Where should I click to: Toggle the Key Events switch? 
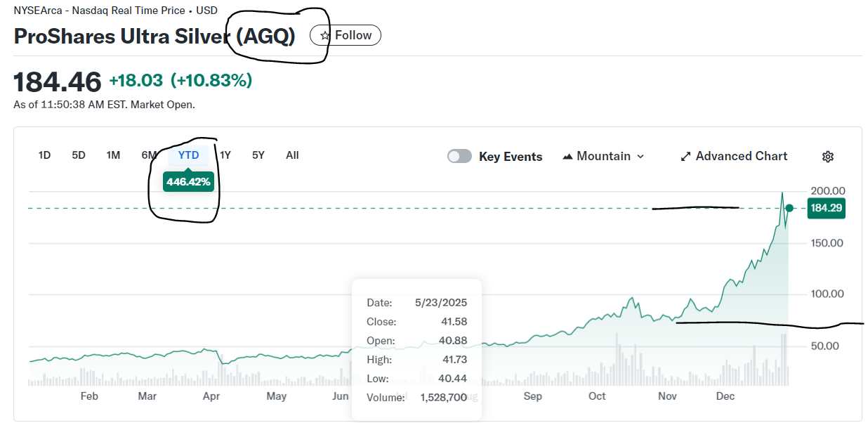point(460,156)
